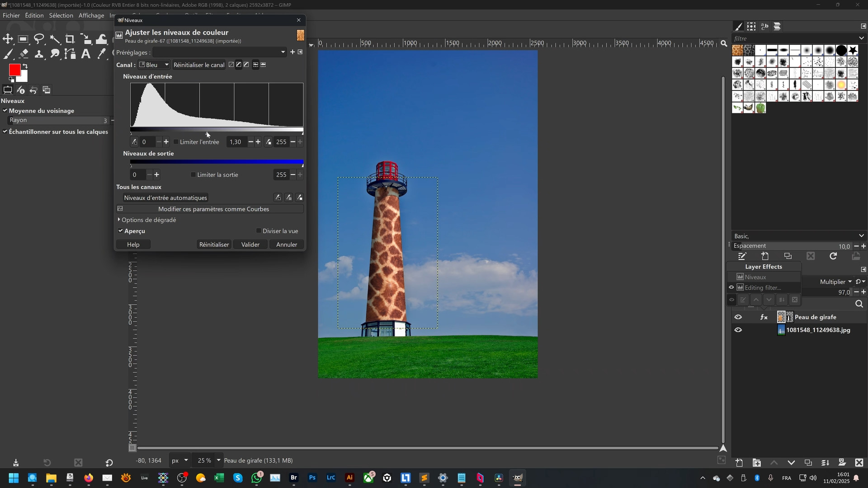This screenshot has height=488, width=868.
Task: Enable Diviser la vue checkbox
Action: tap(259, 231)
